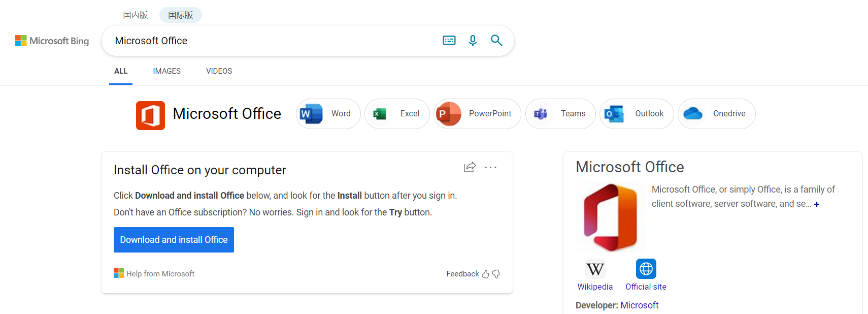Click the Wikipedia W icon
This screenshot has height=314, width=868.
pyautogui.click(x=595, y=269)
